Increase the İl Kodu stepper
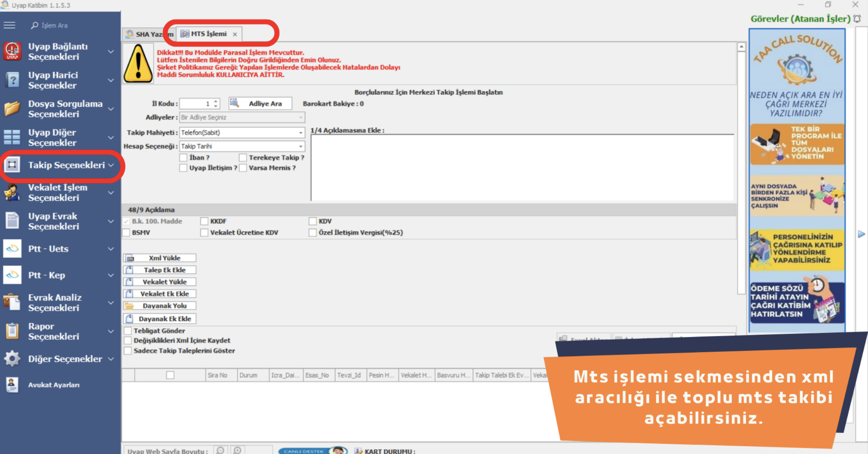This screenshot has height=454, width=868. coord(216,101)
